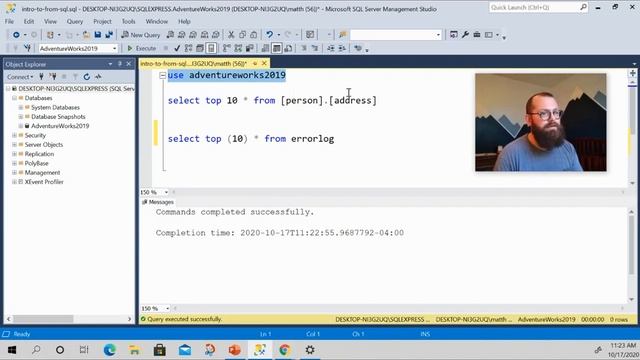
Task: Click the Change Connection icon
Action: tap(27, 48)
